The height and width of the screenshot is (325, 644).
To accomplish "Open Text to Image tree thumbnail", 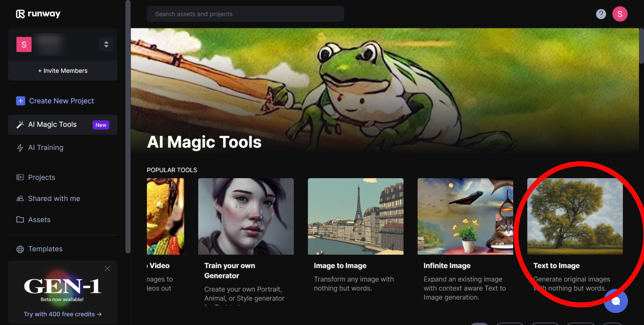I will (575, 216).
